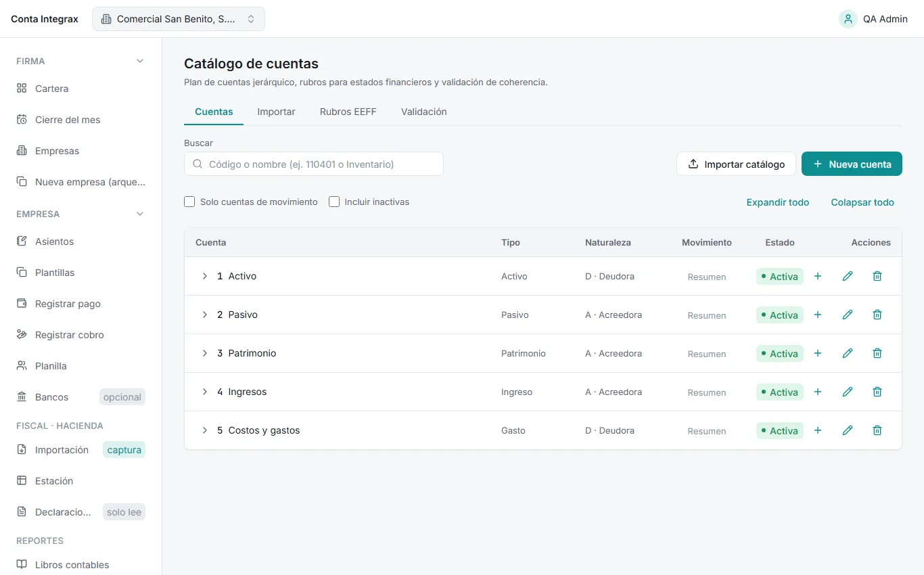The width and height of the screenshot is (924, 575).
Task: Open Cierre del mes sidebar icon
Action: [22, 120]
